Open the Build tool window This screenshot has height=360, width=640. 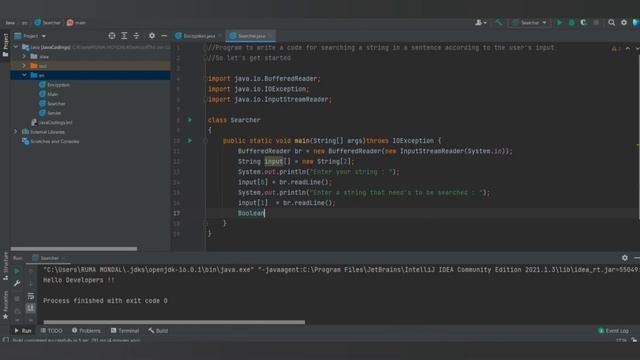pyautogui.click(x=158, y=331)
